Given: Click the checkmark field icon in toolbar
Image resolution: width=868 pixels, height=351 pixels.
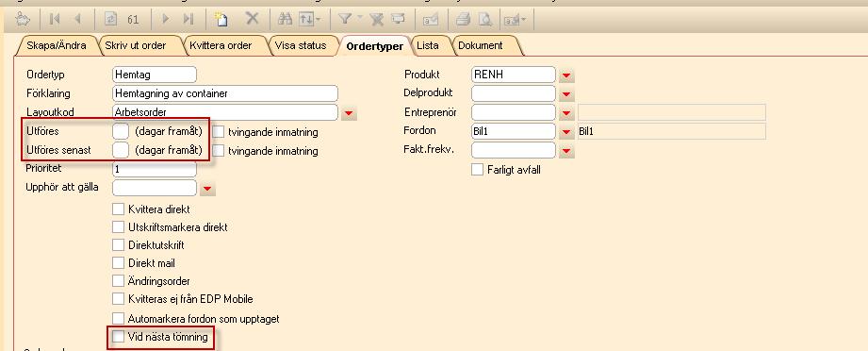Looking at the screenshot, I should tap(431, 20).
